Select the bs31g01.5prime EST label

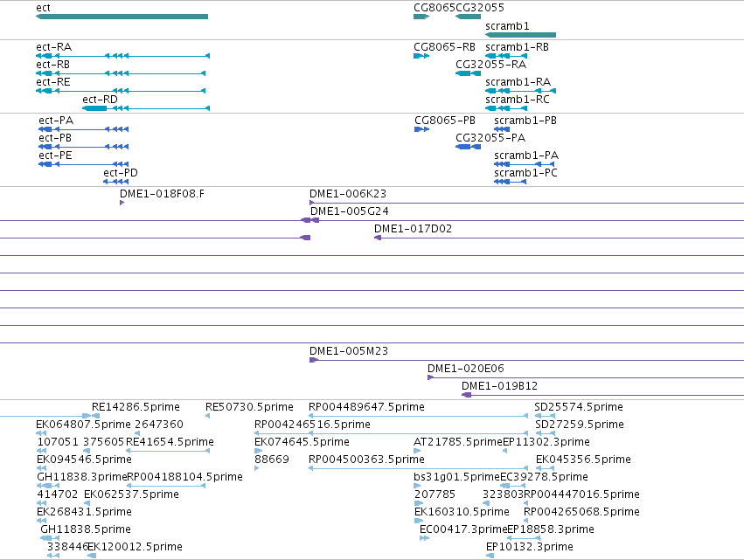point(457,478)
